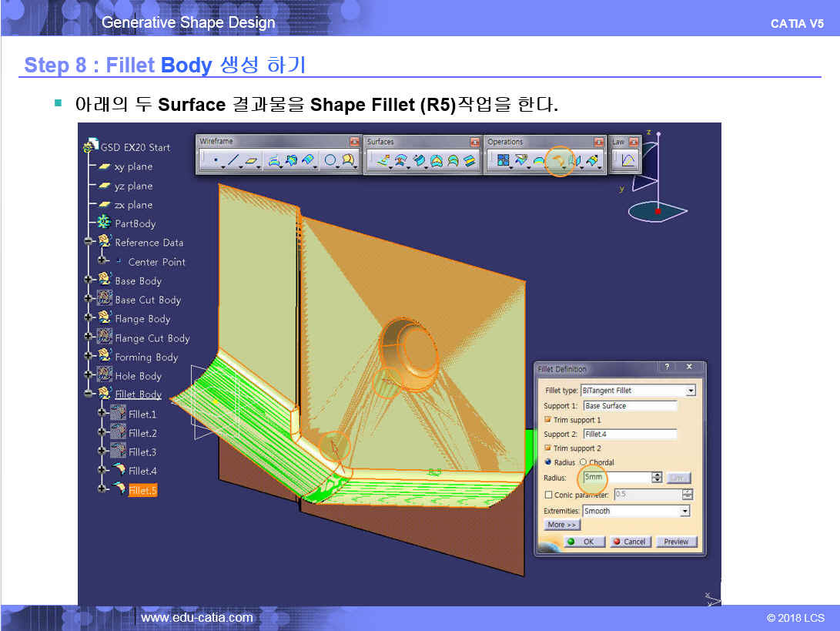
Task: Click the Radius spinner arrows
Action: 656,478
